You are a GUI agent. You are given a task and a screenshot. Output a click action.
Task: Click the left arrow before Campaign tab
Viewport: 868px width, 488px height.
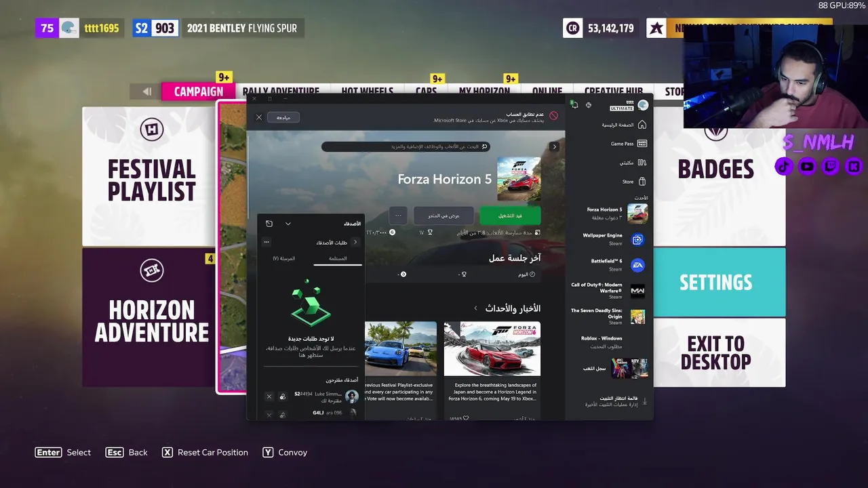pyautogui.click(x=146, y=91)
